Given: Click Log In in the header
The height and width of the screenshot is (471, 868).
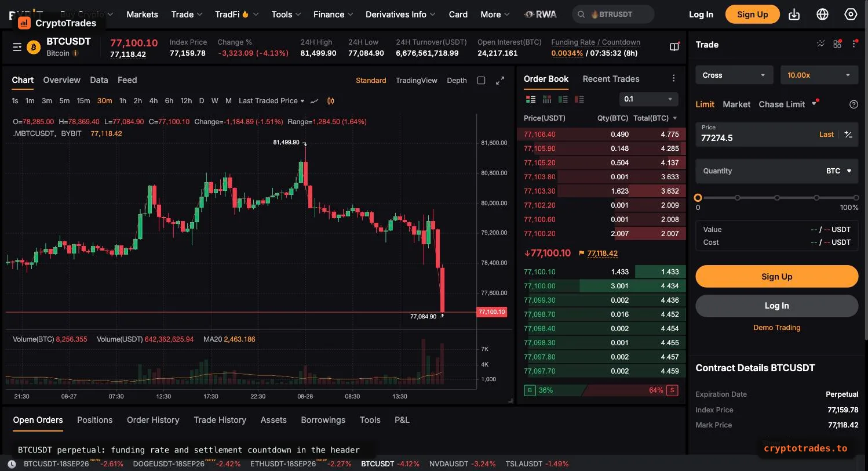Looking at the screenshot, I should point(701,15).
